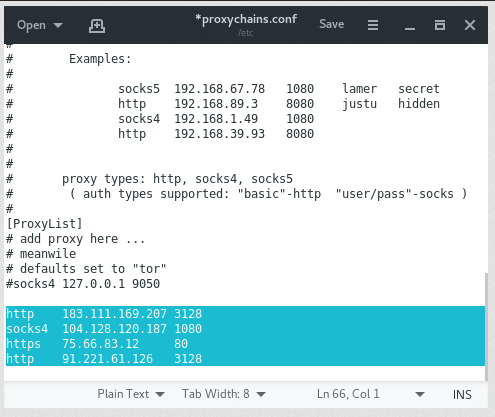The image size is (495, 417).
Task: Create a new document tab icon
Action: [x=97, y=26]
